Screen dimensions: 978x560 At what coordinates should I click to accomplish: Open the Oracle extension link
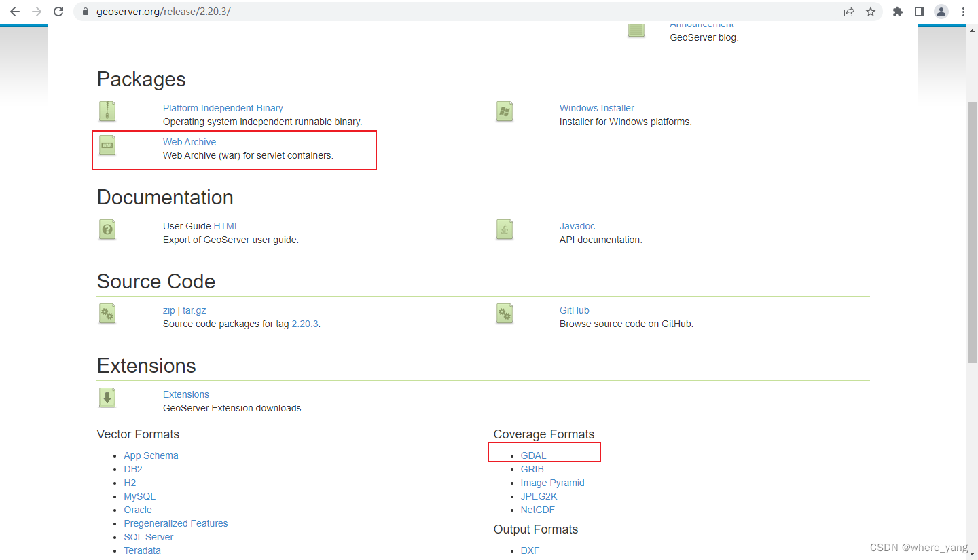pos(138,510)
